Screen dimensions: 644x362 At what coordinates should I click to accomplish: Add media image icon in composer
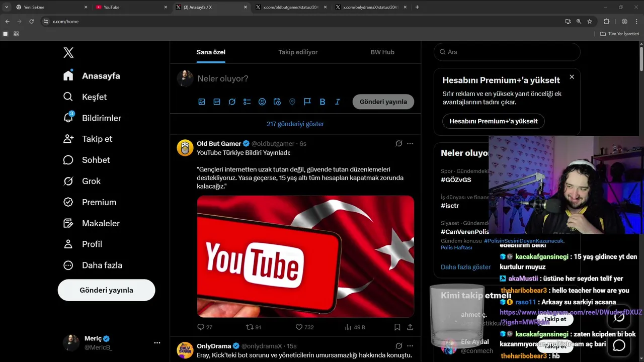pos(202,102)
